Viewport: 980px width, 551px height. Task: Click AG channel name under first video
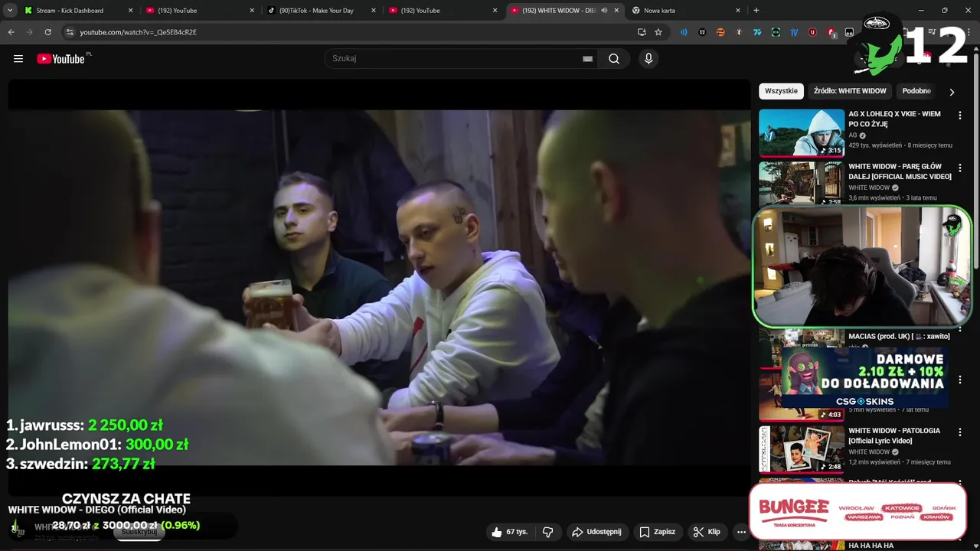853,135
